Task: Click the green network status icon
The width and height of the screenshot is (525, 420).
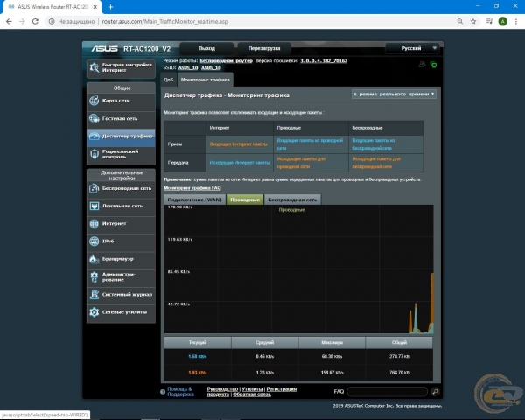Action: (x=434, y=65)
